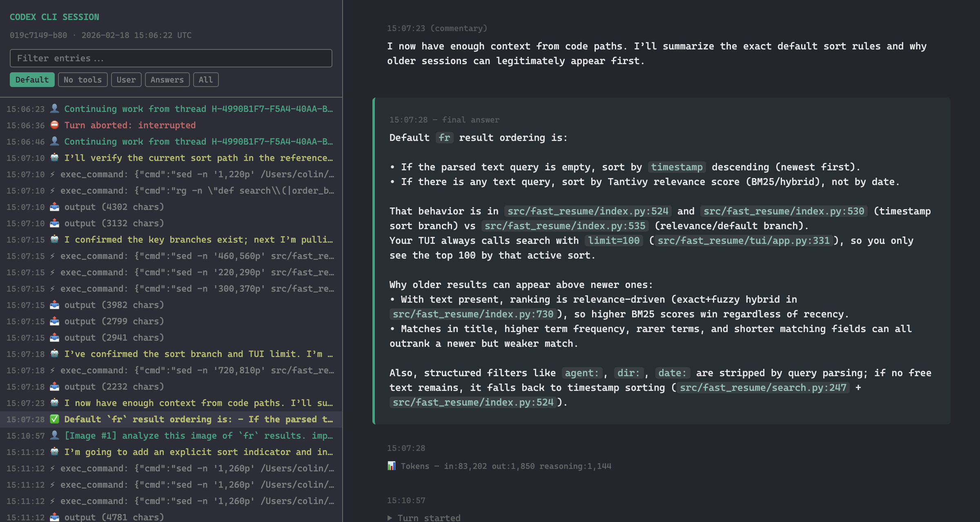Click output icon for 2232 chars
The width and height of the screenshot is (980, 522).
54,386
